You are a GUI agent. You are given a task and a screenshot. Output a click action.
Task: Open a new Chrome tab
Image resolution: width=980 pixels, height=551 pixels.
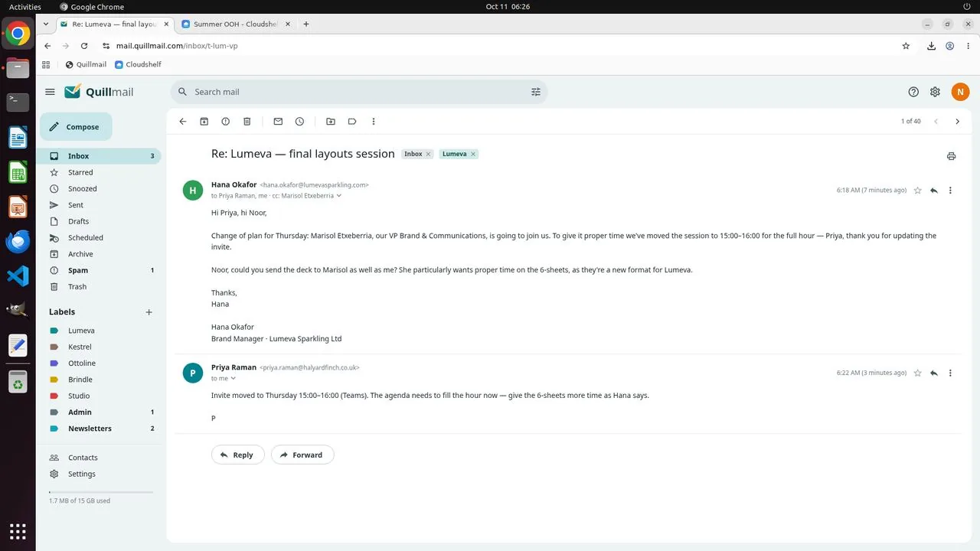[306, 24]
